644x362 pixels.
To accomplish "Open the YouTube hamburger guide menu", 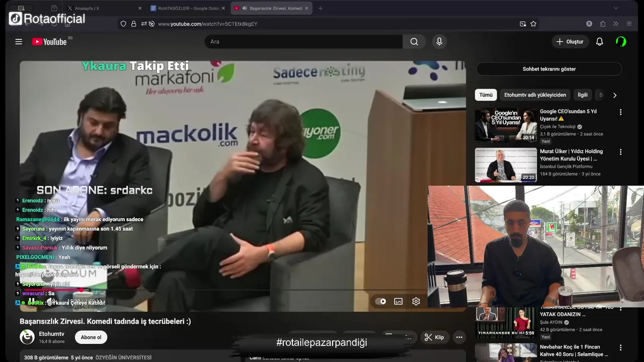I will tap(19, 42).
